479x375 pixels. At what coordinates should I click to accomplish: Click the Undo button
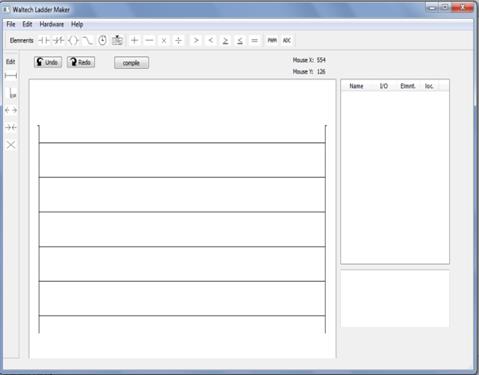coord(48,62)
